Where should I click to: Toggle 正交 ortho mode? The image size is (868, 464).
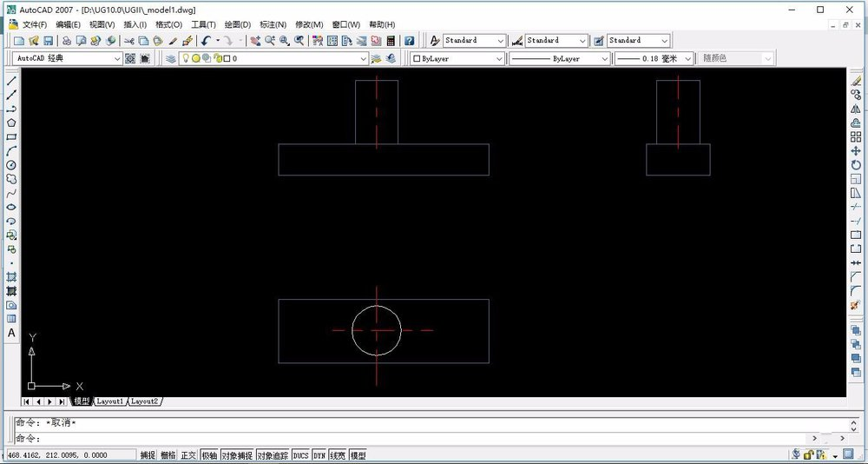click(x=188, y=455)
